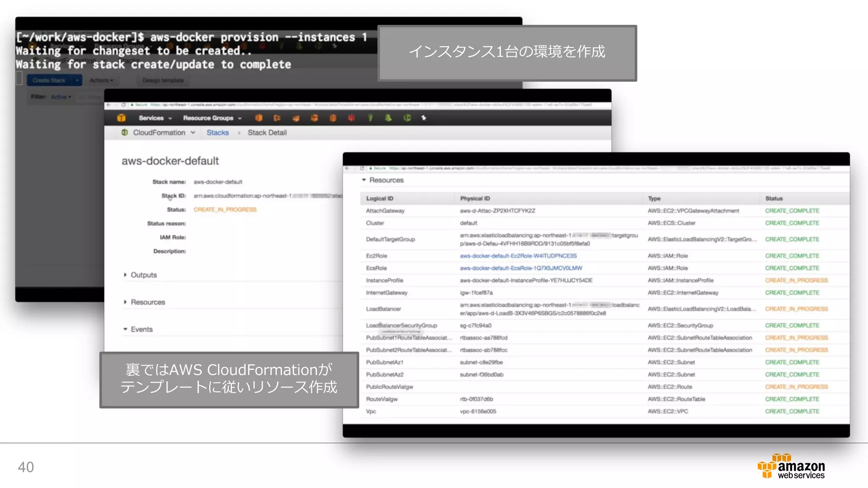868x488 pixels.
Task: Click reload icon in Resources window
Action: click(362, 168)
